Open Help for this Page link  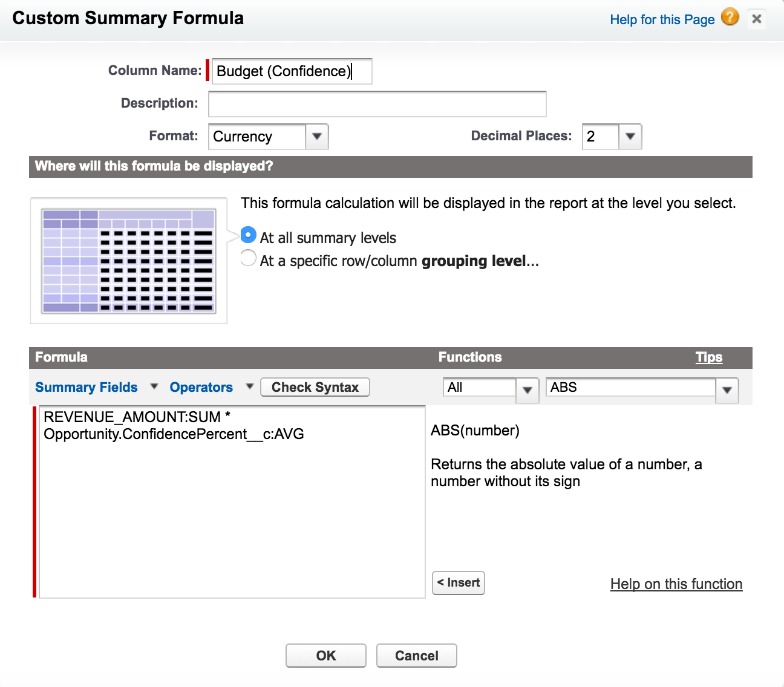[662, 19]
